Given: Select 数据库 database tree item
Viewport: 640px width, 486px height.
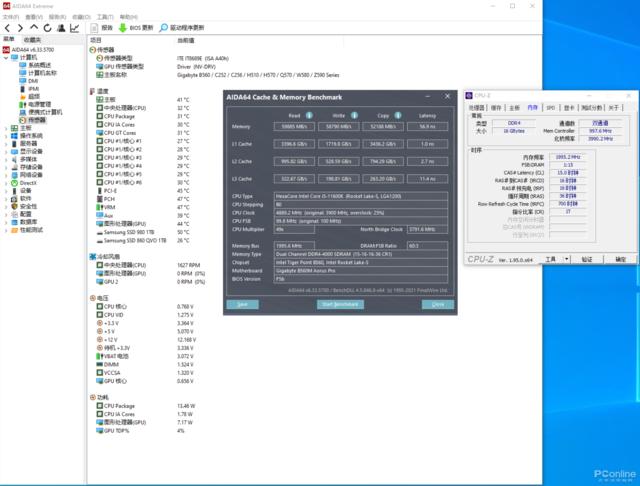Looking at the screenshot, I should tap(24, 222).
